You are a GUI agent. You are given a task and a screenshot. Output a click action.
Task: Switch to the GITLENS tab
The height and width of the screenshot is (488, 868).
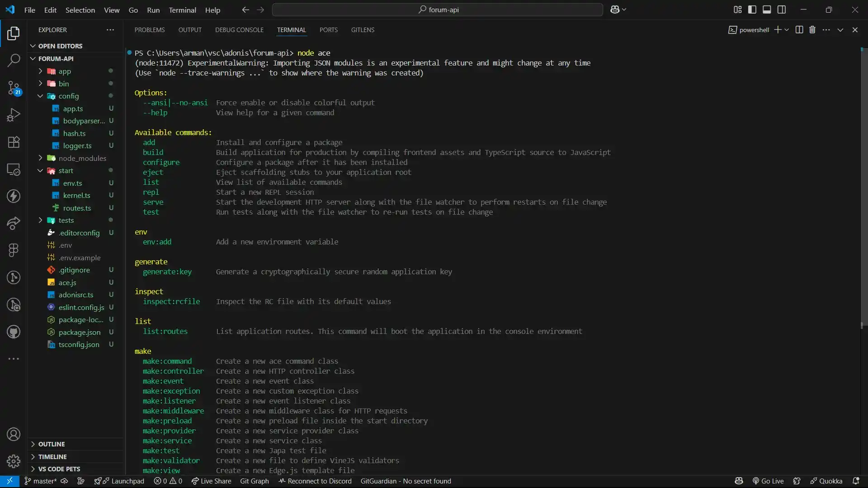(x=363, y=30)
